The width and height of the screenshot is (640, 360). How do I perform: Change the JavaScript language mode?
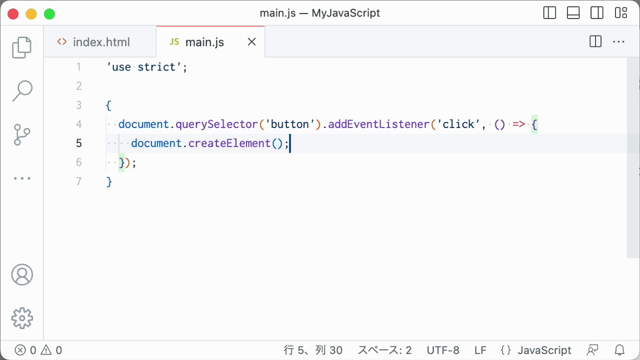536,350
